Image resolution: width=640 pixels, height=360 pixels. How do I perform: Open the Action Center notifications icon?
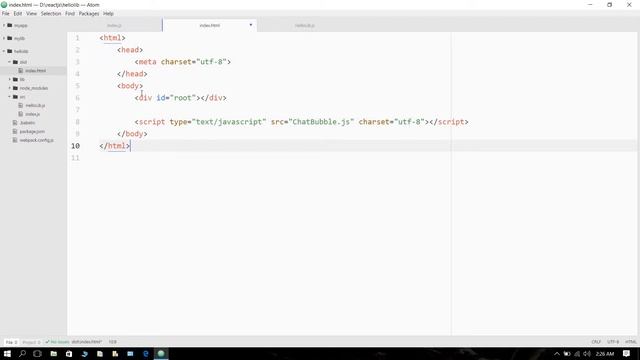click(x=627, y=353)
